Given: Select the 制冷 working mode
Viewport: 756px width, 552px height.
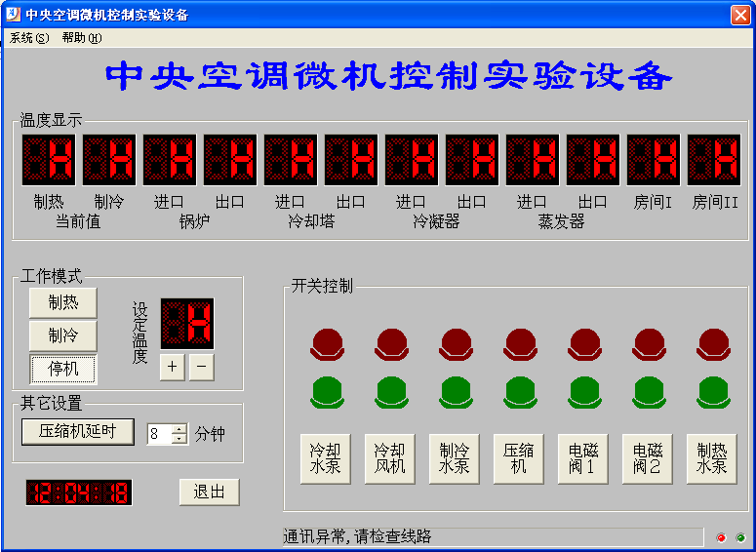Looking at the screenshot, I should (63, 335).
